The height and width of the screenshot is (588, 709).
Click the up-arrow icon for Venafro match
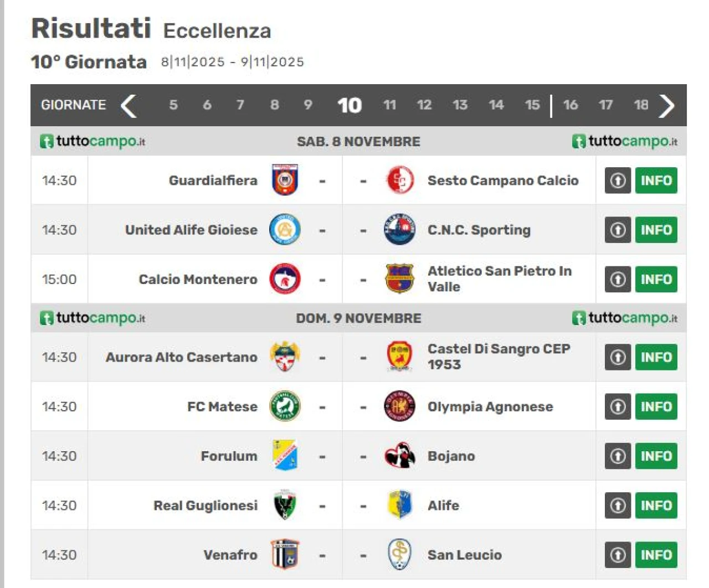pos(618,555)
